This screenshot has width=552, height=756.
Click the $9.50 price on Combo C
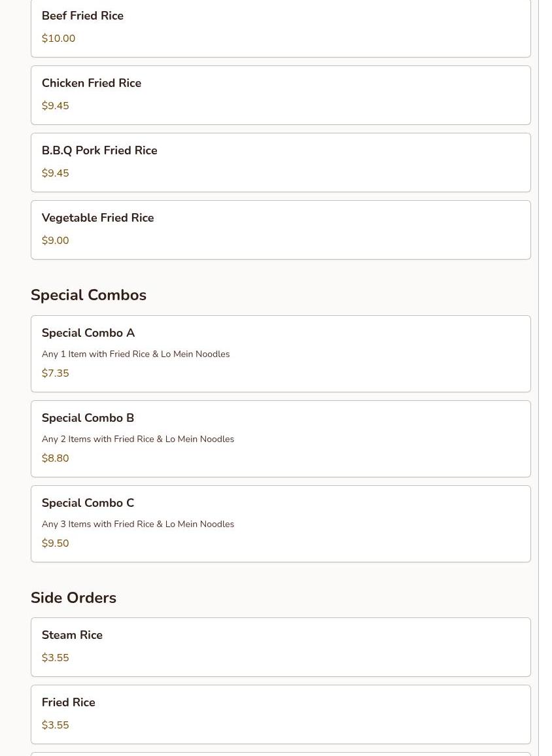tap(56, 543)
